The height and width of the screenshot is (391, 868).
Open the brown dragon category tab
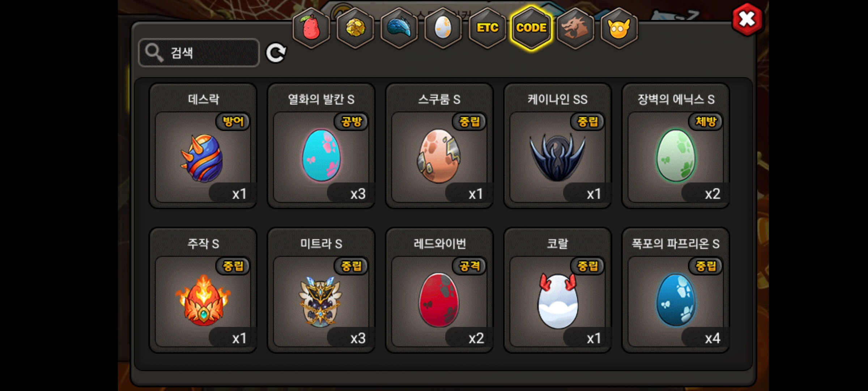[x=575, y=28]
